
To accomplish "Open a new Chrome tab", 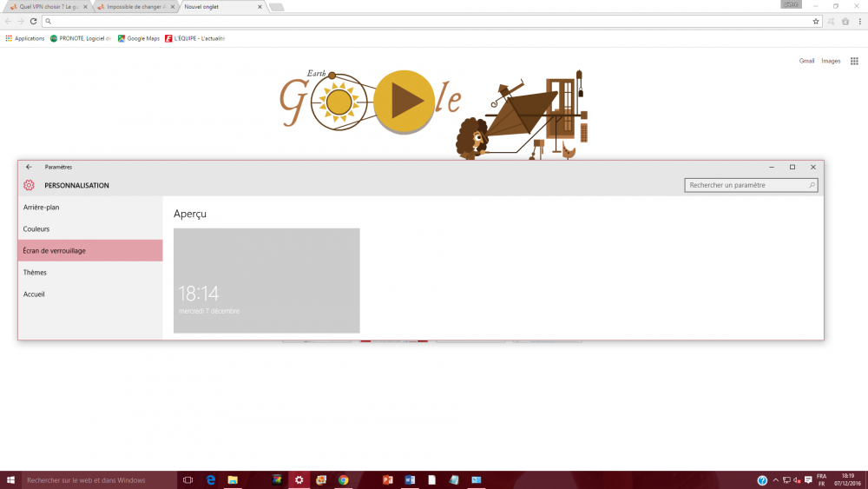I will pyautogui.click(x=276, y=7).
